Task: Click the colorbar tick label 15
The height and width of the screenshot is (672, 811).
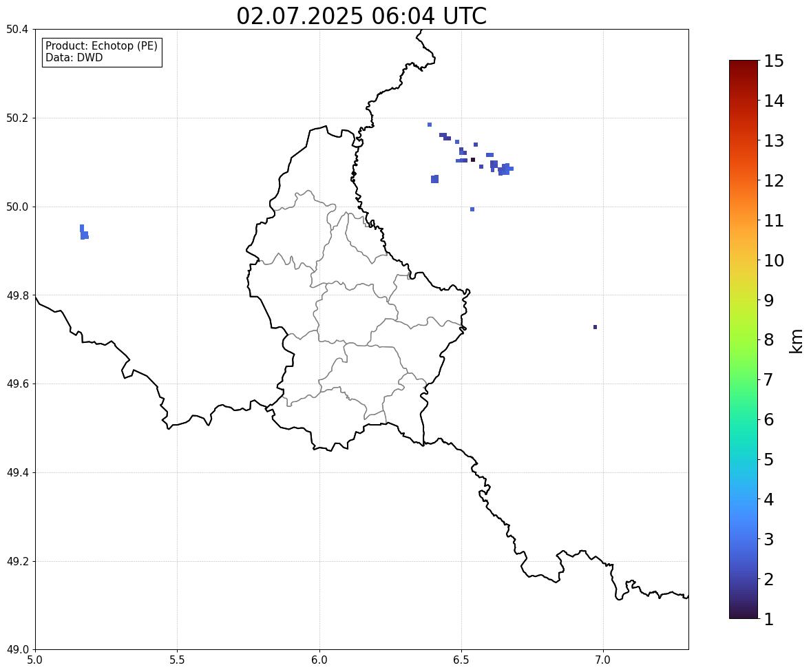Action: click(x=774, y=61)
